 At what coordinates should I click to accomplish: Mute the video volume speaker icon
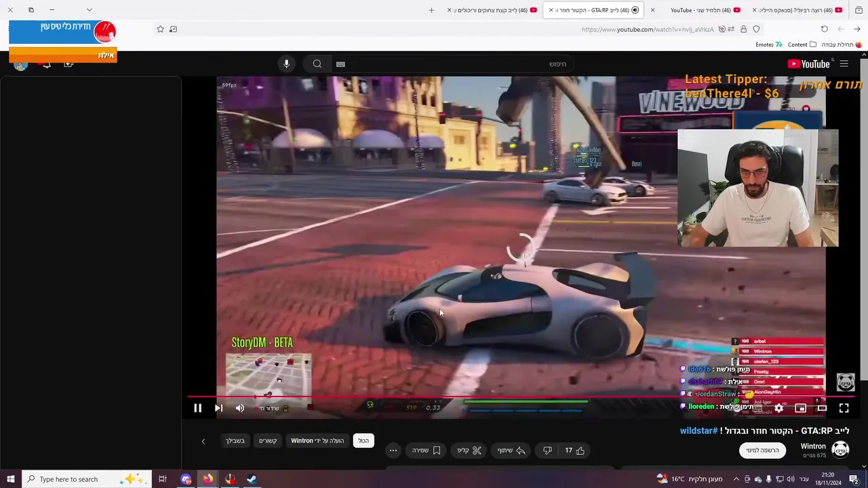click(x=239, y=408)
